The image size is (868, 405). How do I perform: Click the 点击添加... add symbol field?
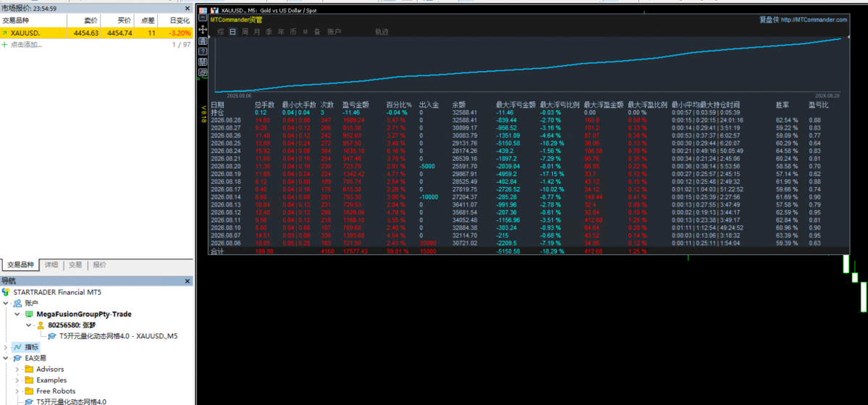tap(27, 44)
